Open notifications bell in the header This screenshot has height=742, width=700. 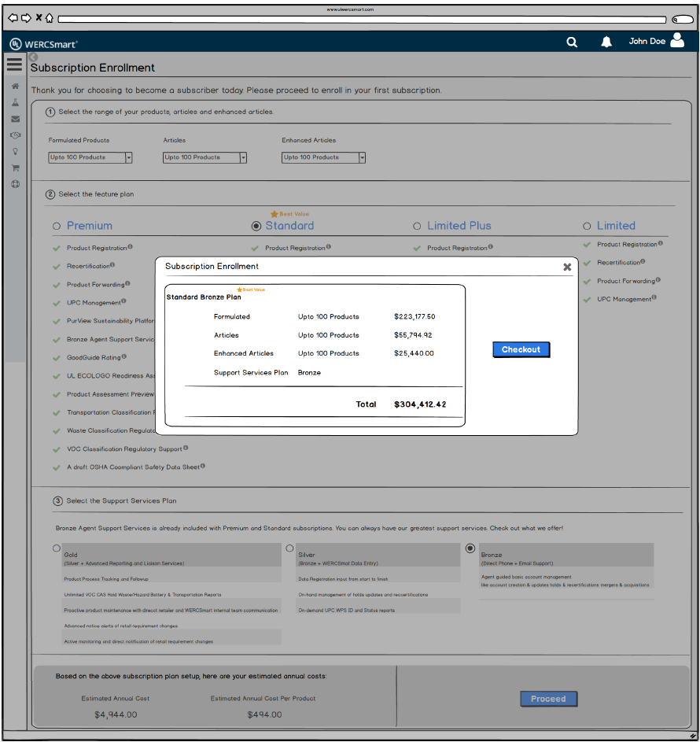tap(606, 42)
